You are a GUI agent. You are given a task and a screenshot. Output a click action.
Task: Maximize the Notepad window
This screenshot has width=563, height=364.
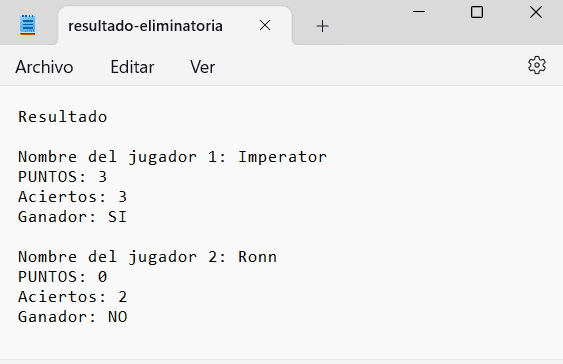pyautogui.click(x=477, y=12)
